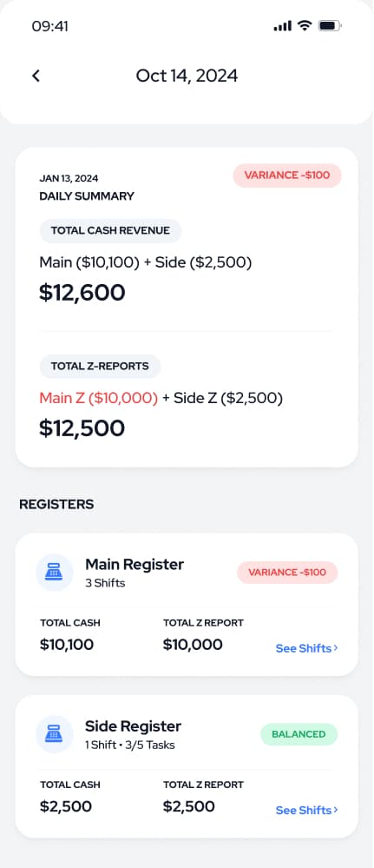The width and height of the screenshot is (374, 868).
Task: Open the Side Register card title
Action: (x=133, y=726)
